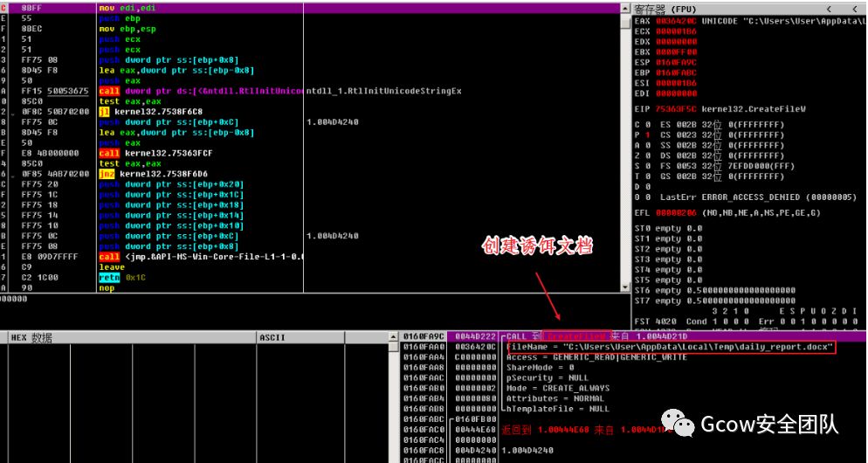
Task: Toggle the C carry flag
Action: point(648,125)
